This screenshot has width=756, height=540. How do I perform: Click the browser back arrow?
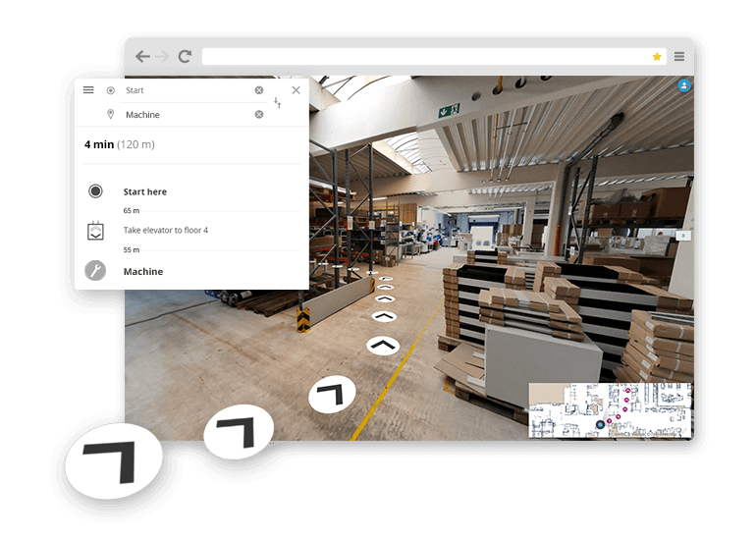(x=143, y=57)
